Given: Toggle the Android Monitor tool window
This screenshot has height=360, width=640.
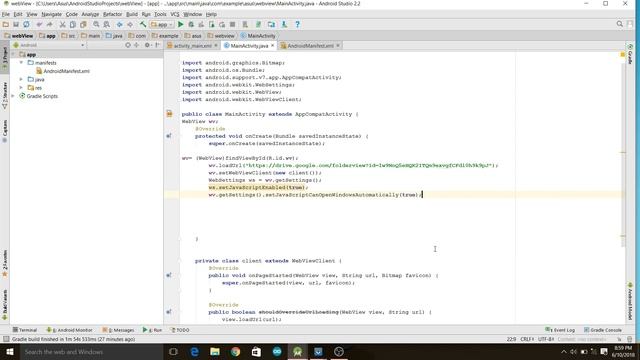Looking at the screenshot, I should [69, 330].
